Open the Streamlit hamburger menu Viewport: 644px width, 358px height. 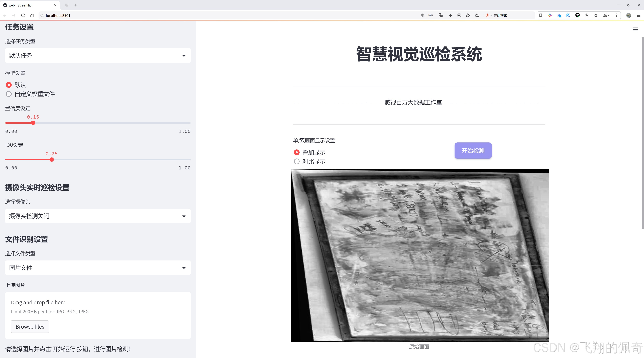[635, 30]
